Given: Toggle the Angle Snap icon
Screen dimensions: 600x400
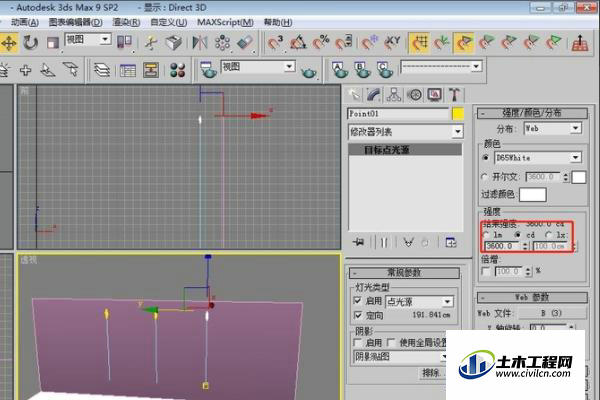Looking at the screenshot, I should click(x=298, y=42).
